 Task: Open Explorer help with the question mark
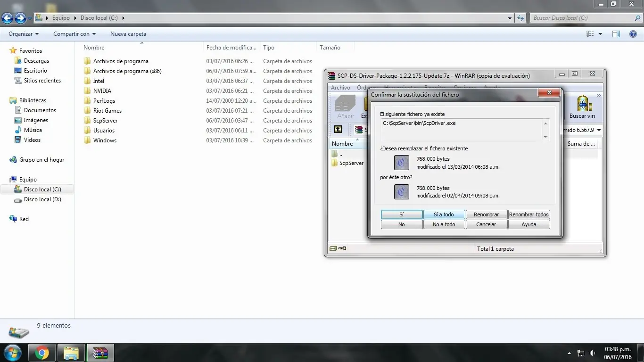[x=633, y=34]
